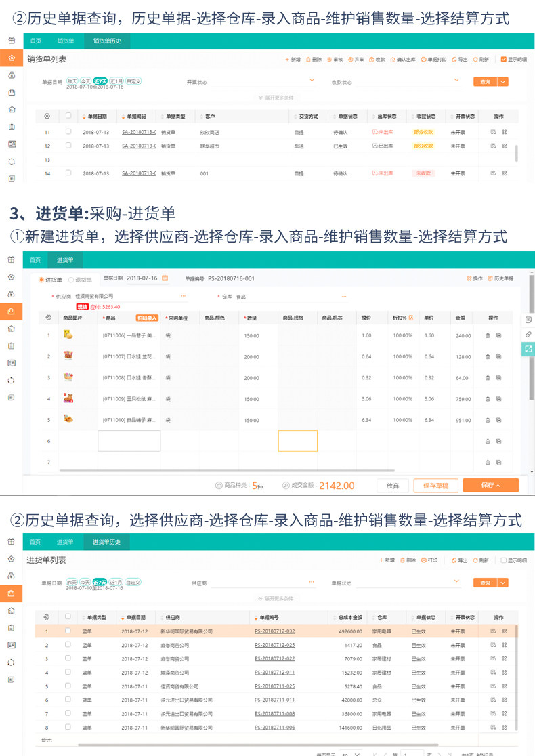Open calendar icon beside 2018-07-16 date

coord(165,278)
